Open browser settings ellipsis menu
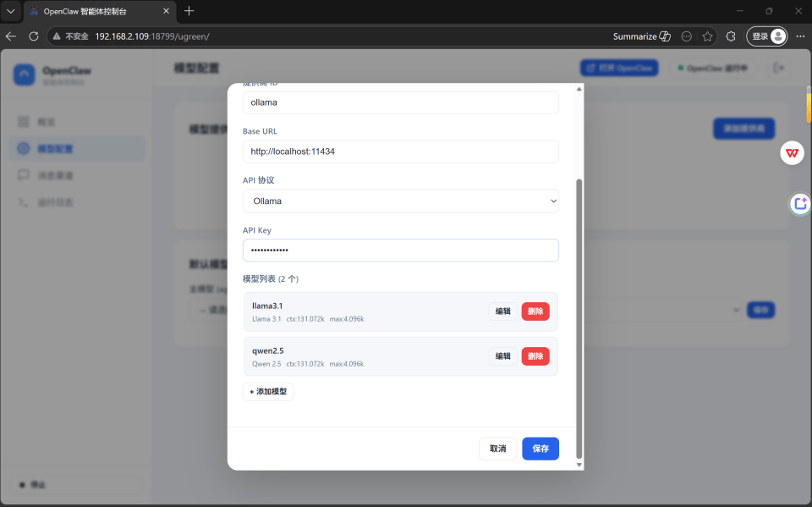The width and height of the screenshot is (812, 507). 801,36
